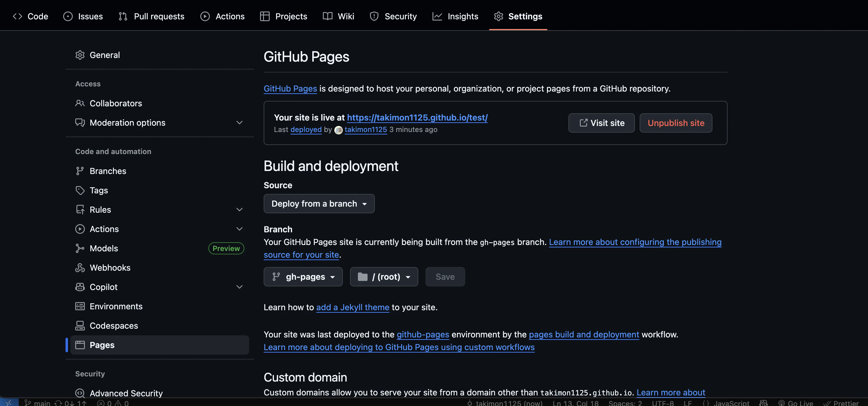
Task: Click the Issues tab's circle-dot icon
Action: pos(68,16)
